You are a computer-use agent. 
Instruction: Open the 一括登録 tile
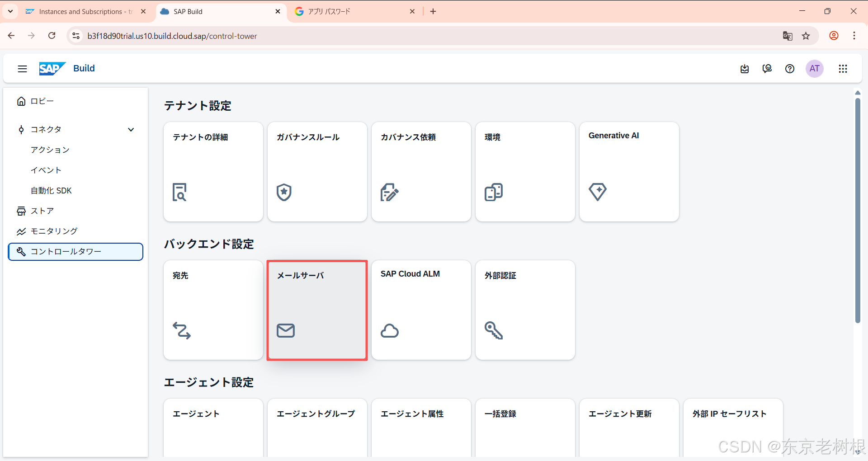point(525,428)
